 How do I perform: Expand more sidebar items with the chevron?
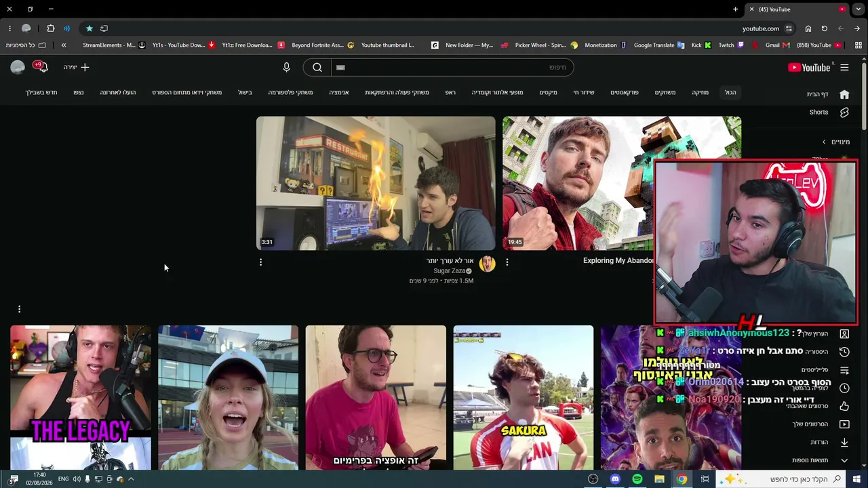(x=844, y=460)
